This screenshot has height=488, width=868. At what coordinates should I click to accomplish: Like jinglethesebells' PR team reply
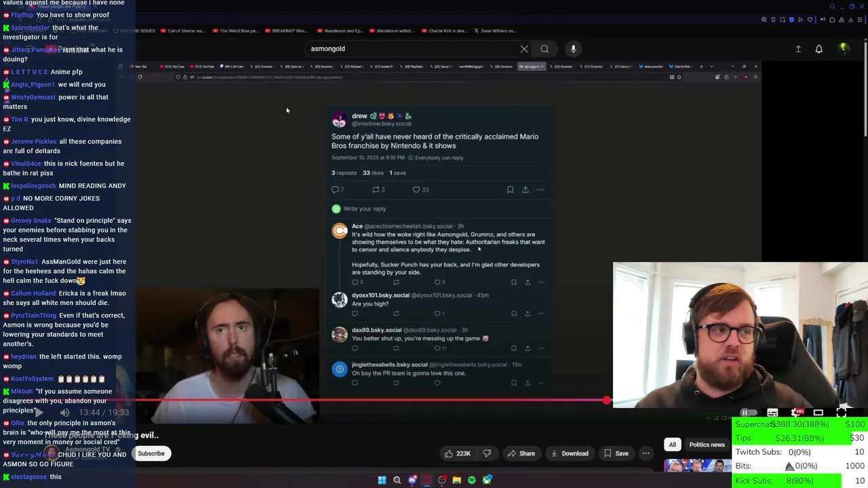(x=437, y=383)
